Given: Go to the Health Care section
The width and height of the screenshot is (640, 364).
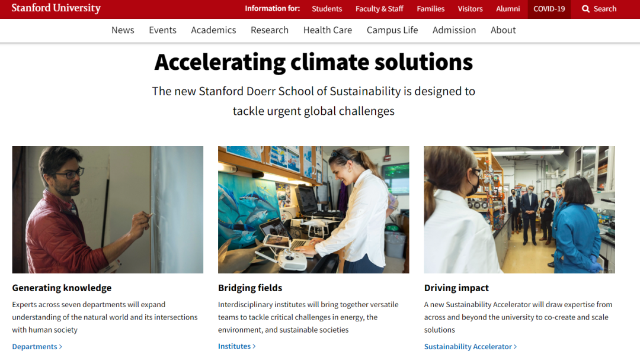Looking at the screenshot, I should pyautogui.click(x=328, y=30).
